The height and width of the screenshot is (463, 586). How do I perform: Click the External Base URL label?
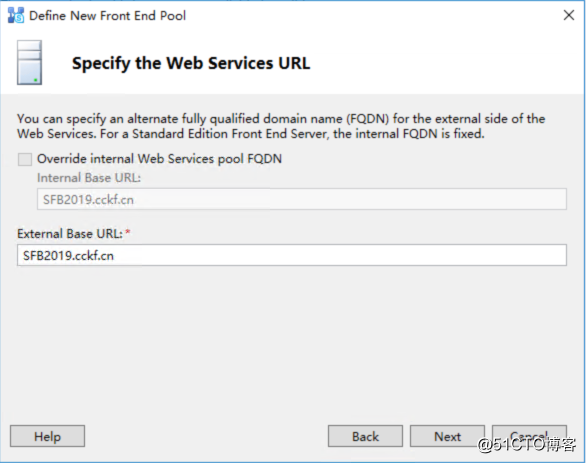(70, 234)
